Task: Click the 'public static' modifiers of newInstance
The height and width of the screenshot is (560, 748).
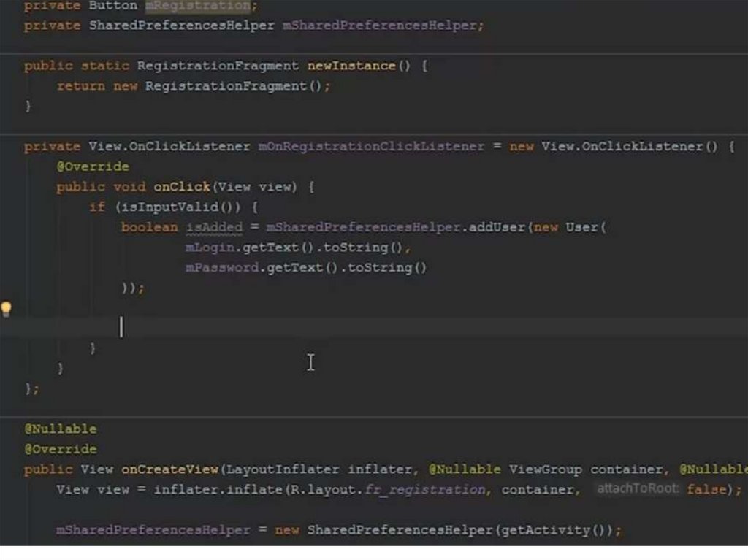Action: point(76,66)
